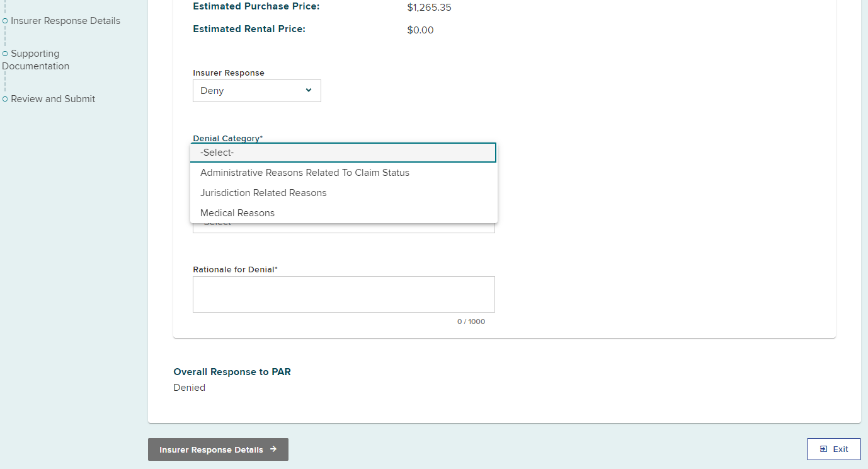Click the Insurer Response Details button
Viewport: 868px width, 469px height.
pos(218,449)
